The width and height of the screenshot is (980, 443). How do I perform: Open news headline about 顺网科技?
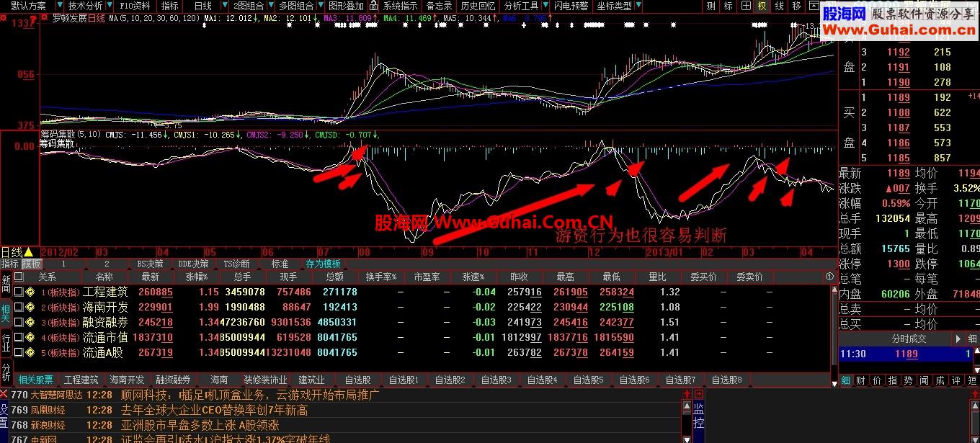pos(250,395)
